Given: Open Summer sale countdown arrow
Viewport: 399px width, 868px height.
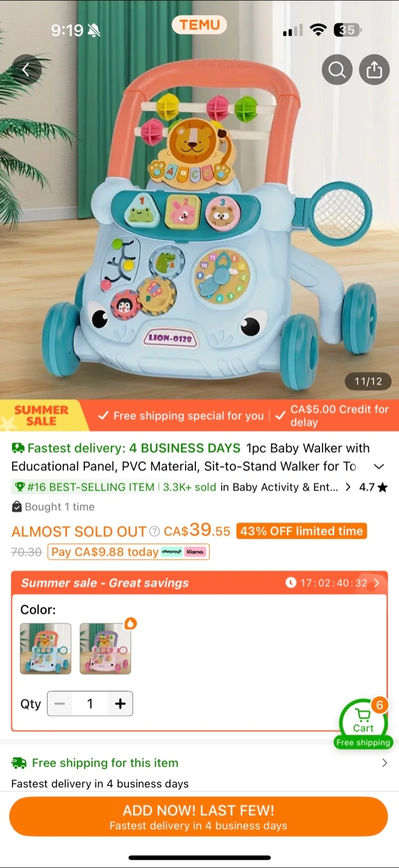Looking at the screenshot, I should coord(377,583).
